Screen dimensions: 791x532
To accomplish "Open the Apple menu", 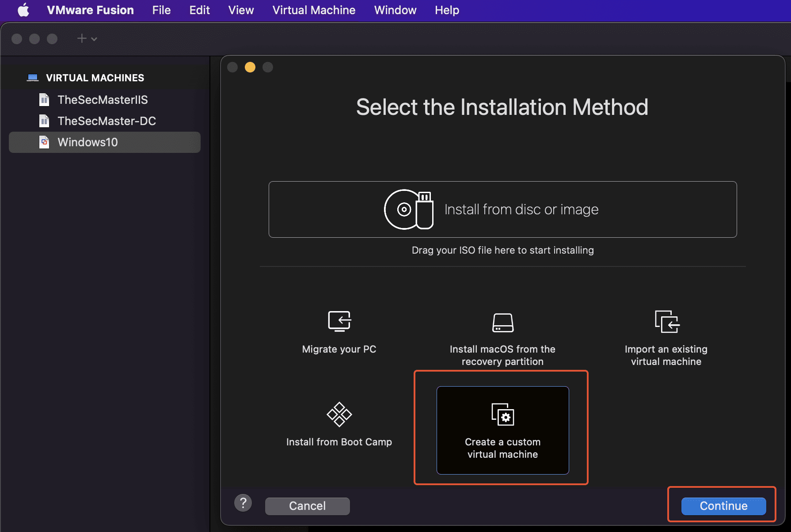I will coord(23,10).
